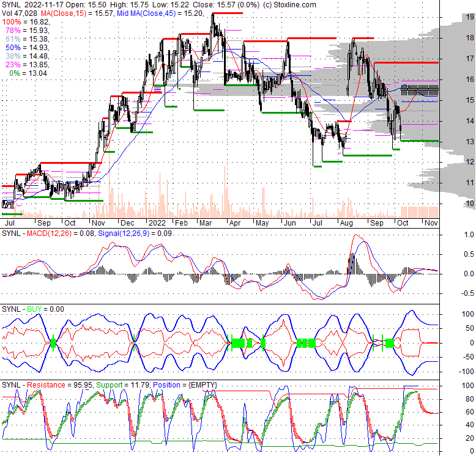Select the 61% = 15.38 level label
The image size is (476, 456).
point(28,39)
